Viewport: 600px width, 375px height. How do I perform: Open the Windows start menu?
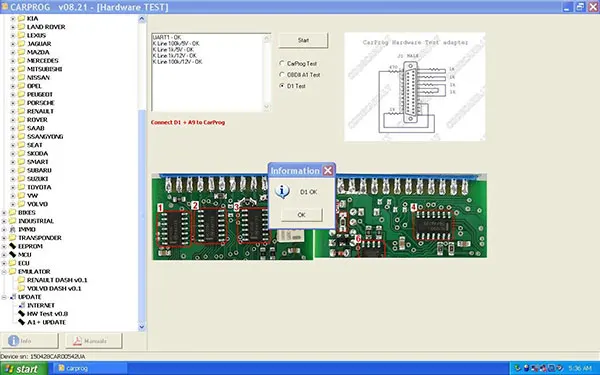pyautogui.click(x=24, y=368)
